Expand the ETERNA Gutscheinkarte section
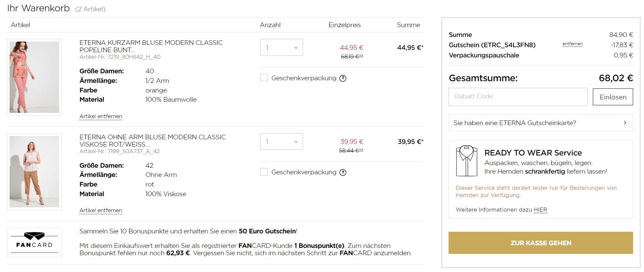 [540, 123]
